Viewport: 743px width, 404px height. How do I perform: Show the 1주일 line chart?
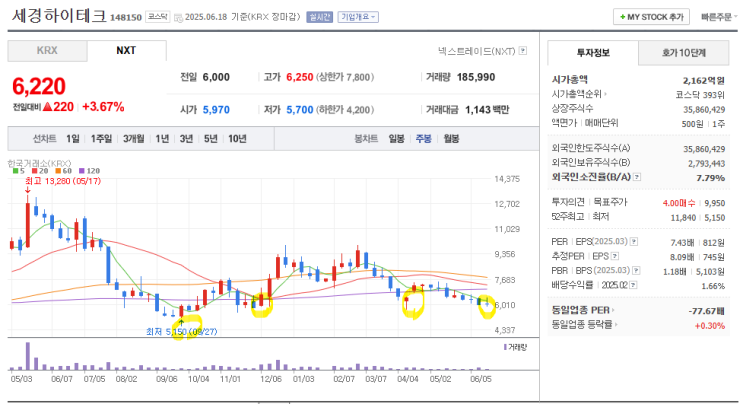(x=101, y=139)
